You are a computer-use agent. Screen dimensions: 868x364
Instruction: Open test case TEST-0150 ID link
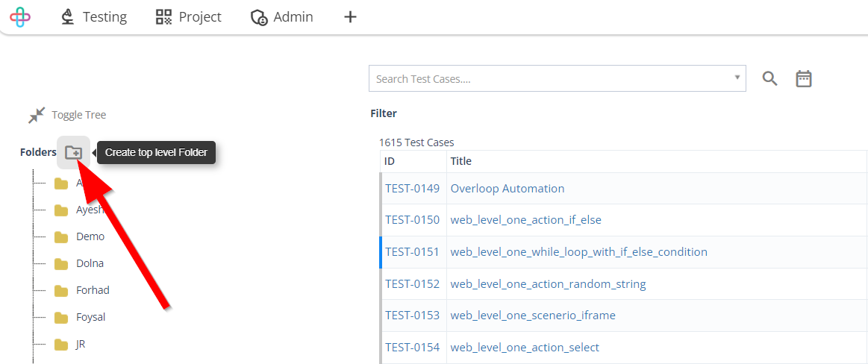click(x=413, y=220)
